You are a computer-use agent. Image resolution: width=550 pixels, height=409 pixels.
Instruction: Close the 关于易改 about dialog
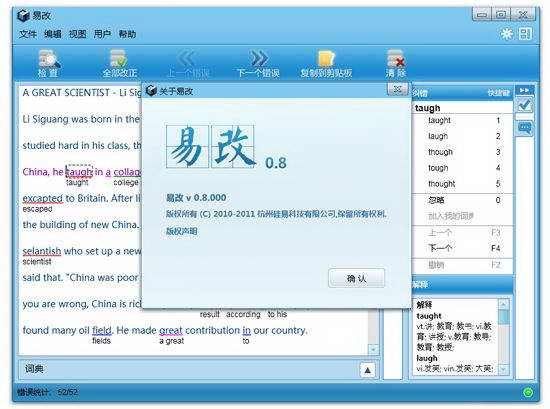click(x=397, y=89)
